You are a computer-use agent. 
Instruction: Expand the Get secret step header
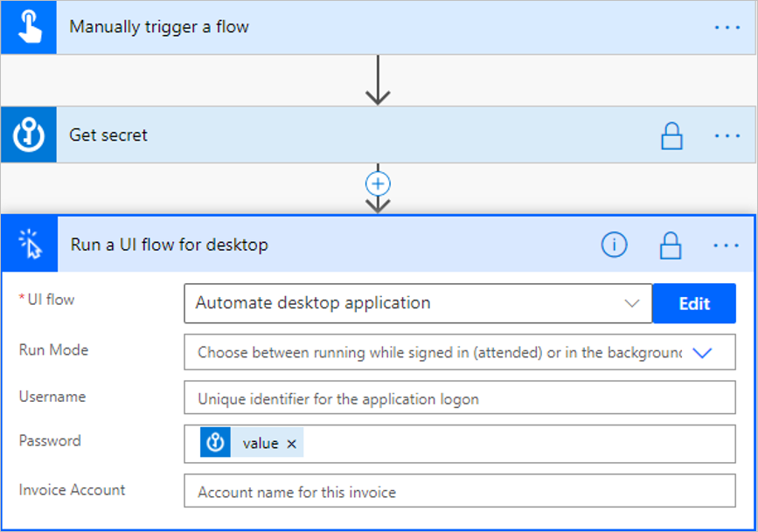click(x=350, y=135)
